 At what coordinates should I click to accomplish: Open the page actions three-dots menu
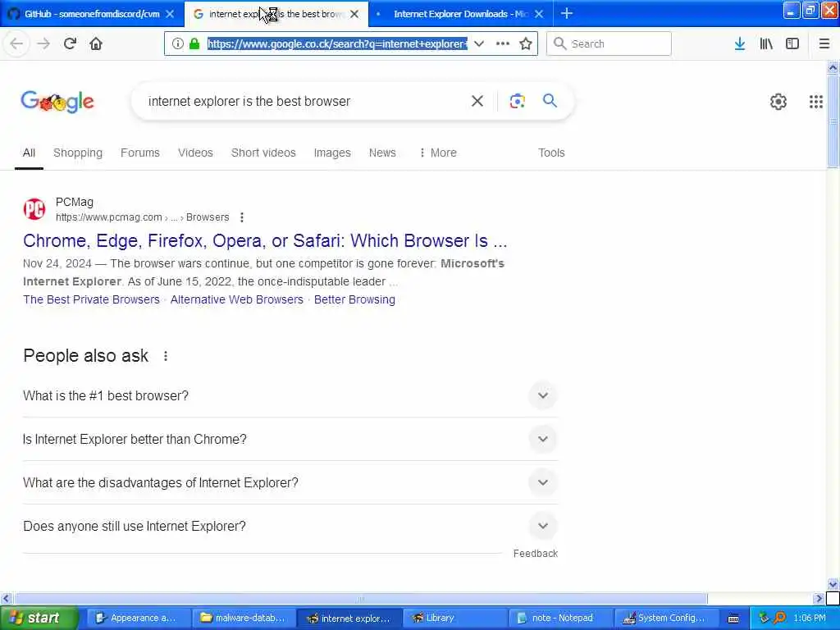point(503,43)
